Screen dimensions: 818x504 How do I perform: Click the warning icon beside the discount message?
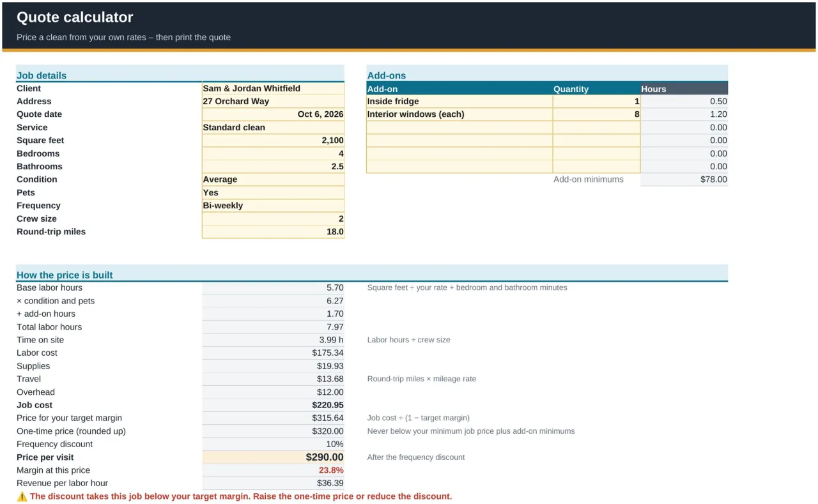22,496
